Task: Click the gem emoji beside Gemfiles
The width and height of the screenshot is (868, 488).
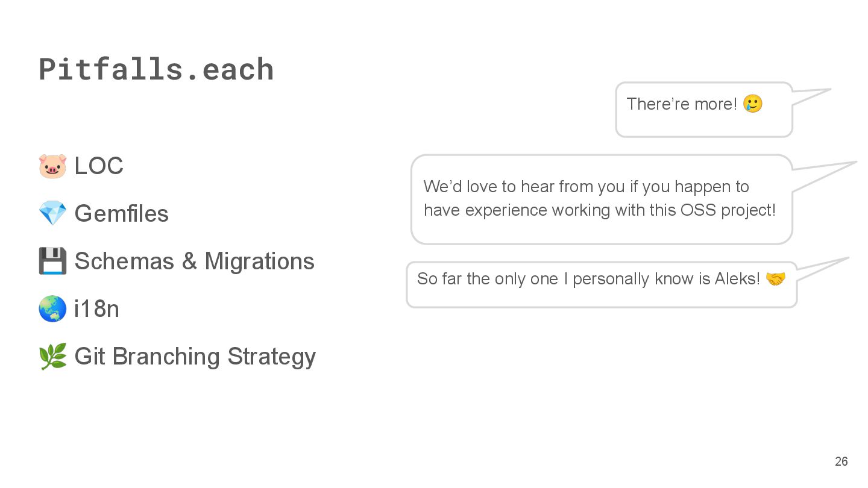Action: (52, 213)
